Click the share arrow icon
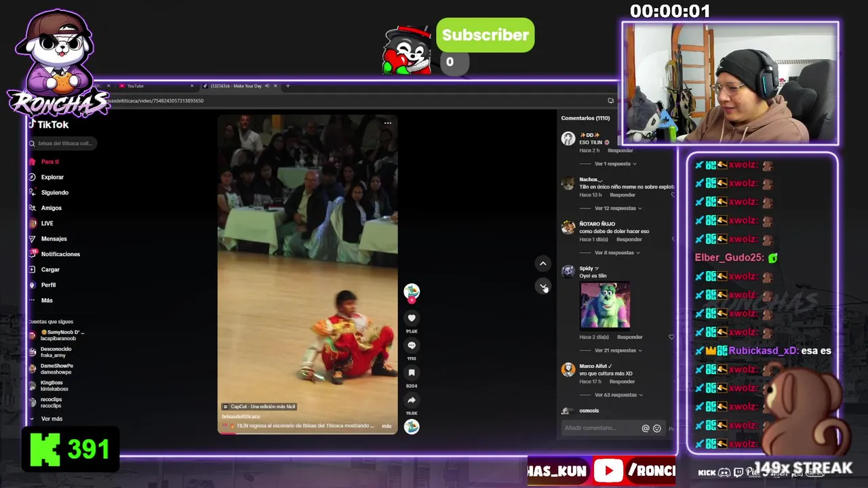 (x=412, y=400)
